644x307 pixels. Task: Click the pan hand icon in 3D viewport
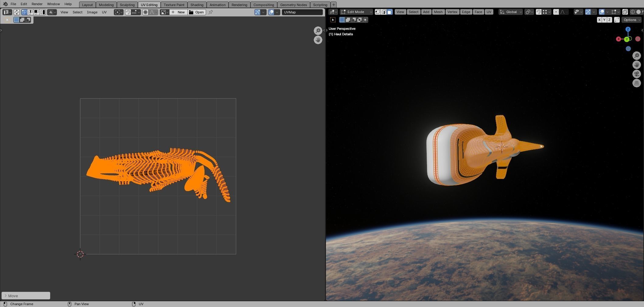[x=637, y=65]
